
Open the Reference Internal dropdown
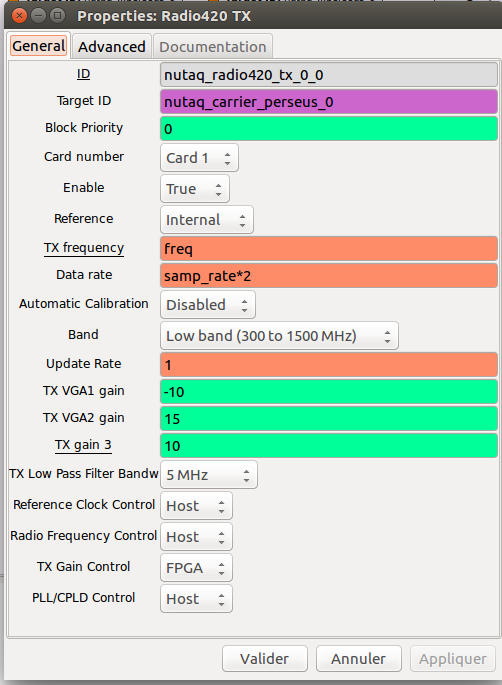pos(207,220)
